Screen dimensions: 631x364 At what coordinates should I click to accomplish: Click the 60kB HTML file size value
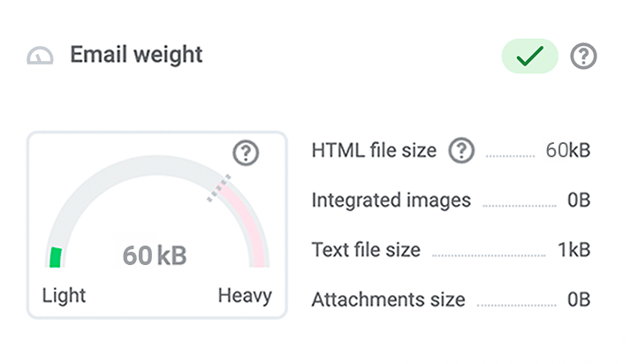[568, 150]
